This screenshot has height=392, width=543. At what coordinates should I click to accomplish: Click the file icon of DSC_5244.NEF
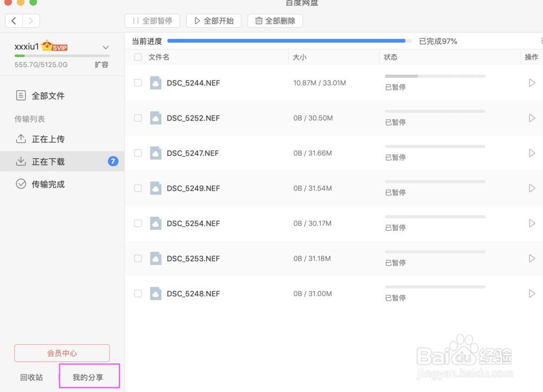[x=155, y=83]
